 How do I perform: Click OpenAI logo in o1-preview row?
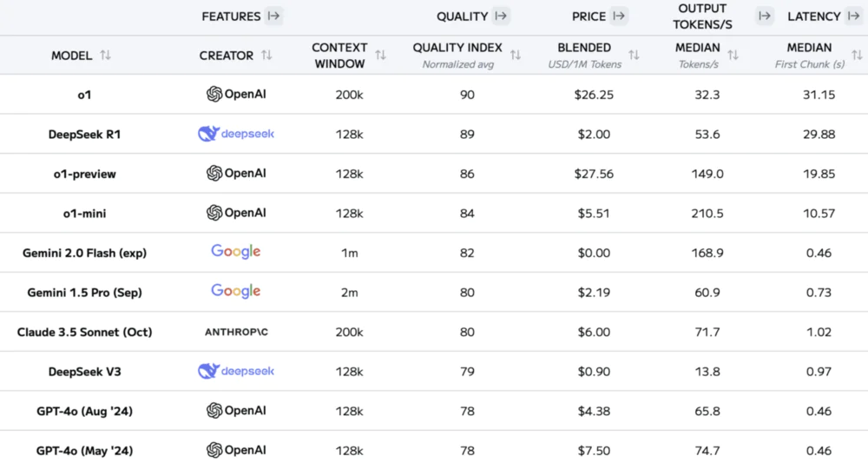pyautogui.click(x=236, y=174)
